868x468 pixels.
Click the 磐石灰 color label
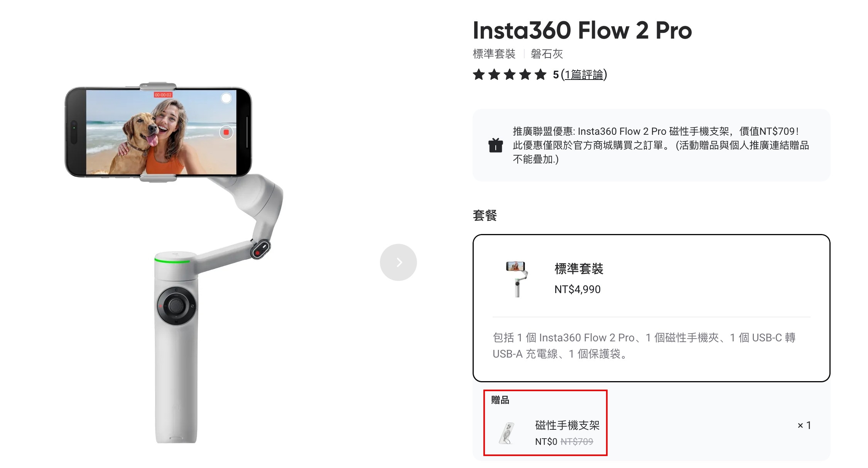tap(547, 54)
